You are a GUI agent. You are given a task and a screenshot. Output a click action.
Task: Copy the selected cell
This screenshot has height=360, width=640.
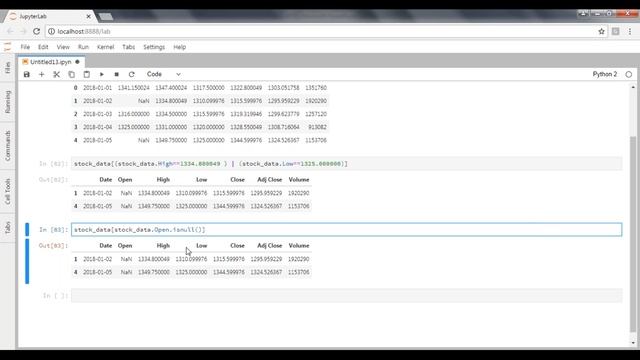point(71,74)
